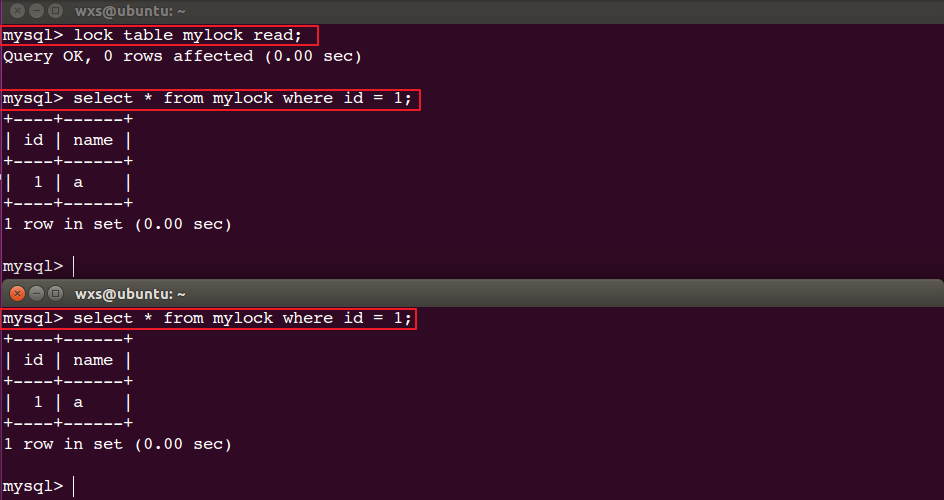
Task: Click '1 row in set' line in bottom terminal
Action: tap(117, 445)
